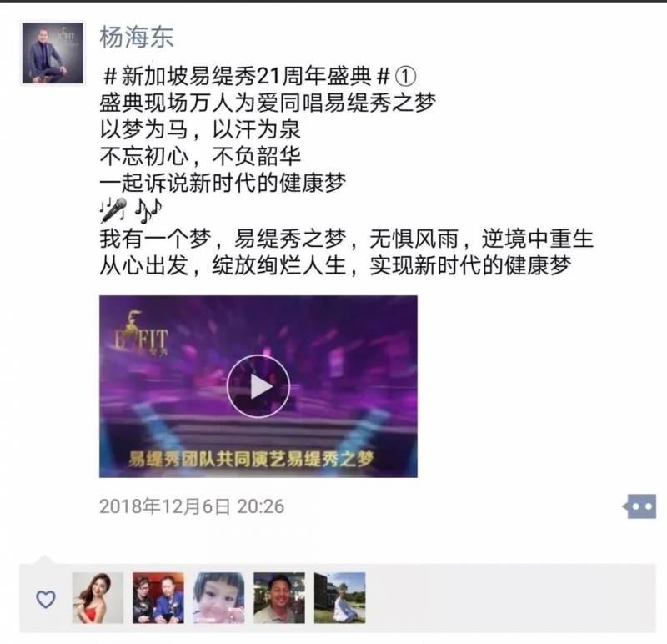Image resolution: width=667 pixels, height=644 pixels.
Task: Tap the heart like icon
Action: [46, 598]
